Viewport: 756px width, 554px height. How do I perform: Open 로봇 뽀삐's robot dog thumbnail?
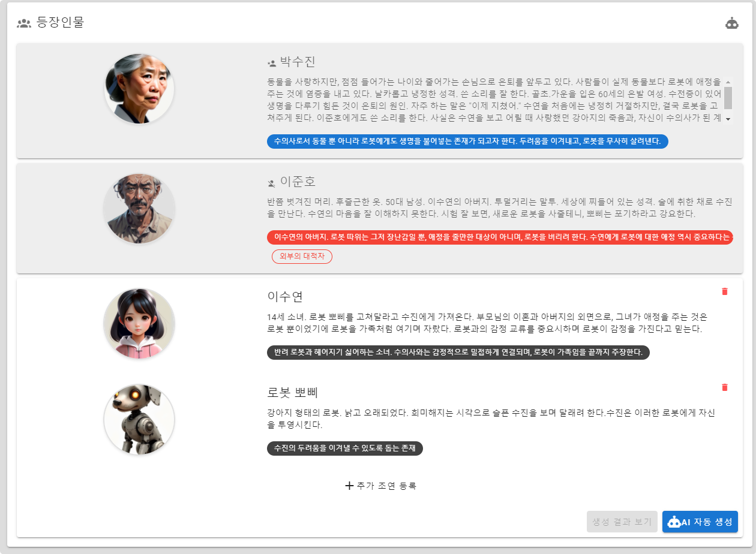click(x=139, y=420)
